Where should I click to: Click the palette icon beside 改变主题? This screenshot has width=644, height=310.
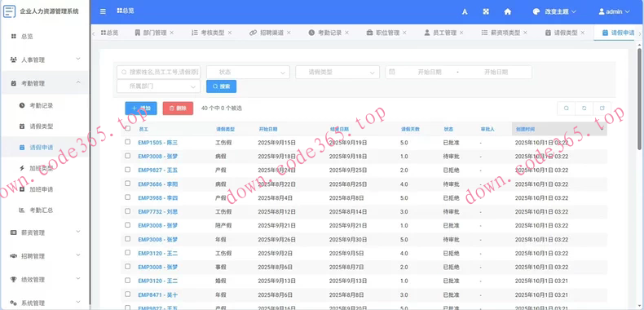tap(536, 12)
